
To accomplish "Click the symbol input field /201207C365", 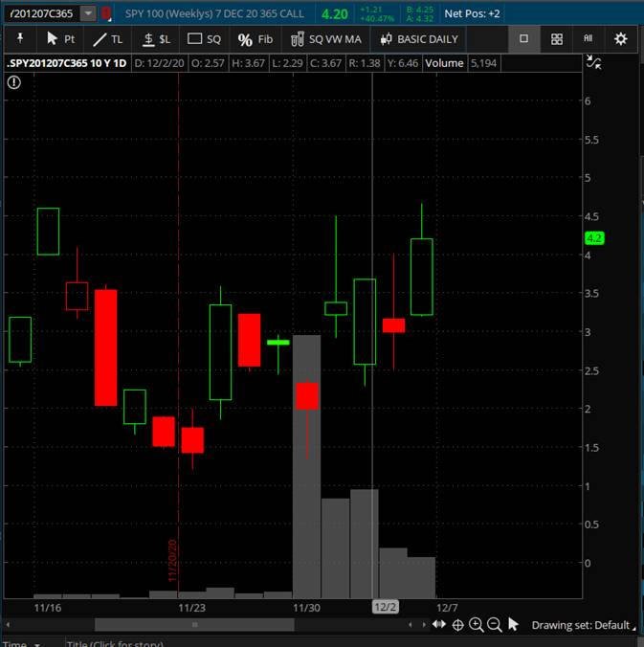I will coord(39,13).
